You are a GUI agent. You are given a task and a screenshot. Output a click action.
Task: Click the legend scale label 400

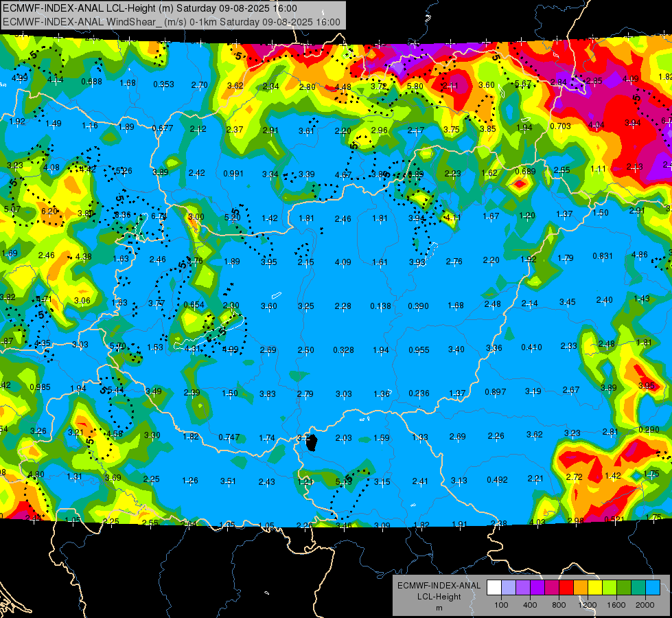click(x=530, y=605)
